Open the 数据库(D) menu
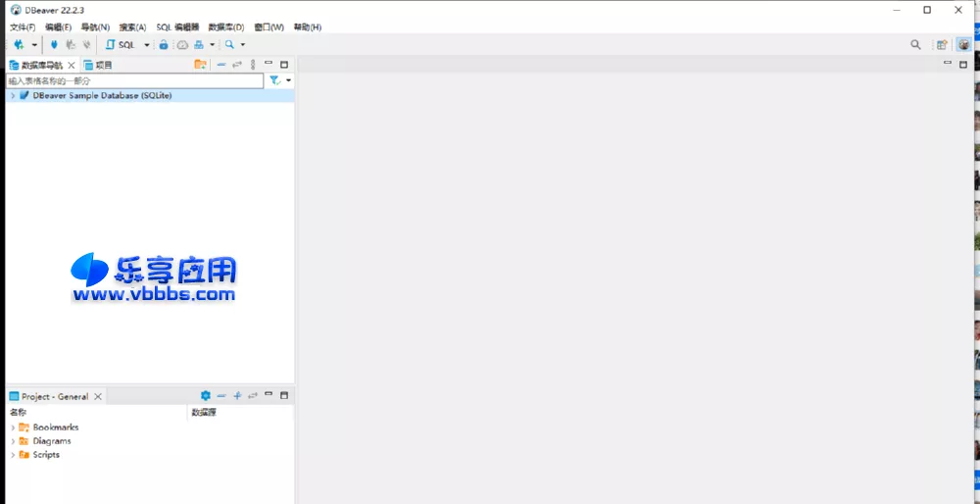The image size is (980, 504). [226, 27]
